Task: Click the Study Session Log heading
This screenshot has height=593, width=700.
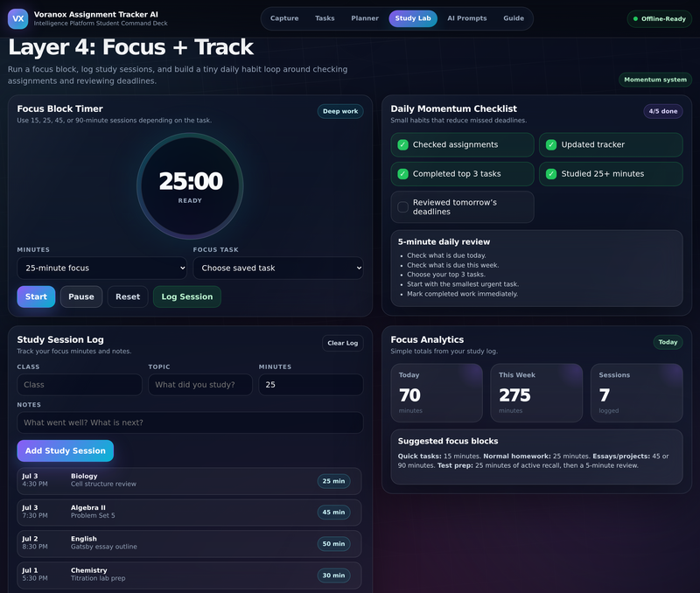Action: [x=60, y=340]
